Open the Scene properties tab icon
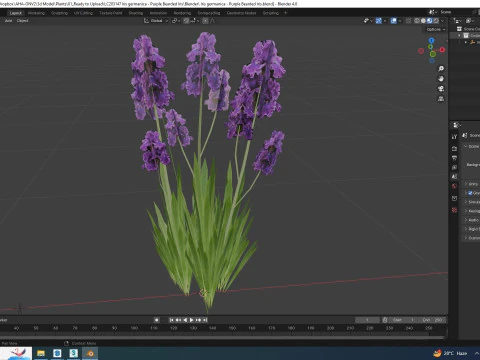Image resolution: width=480 pixels, height=360 pixels. (x=454, y=176)
